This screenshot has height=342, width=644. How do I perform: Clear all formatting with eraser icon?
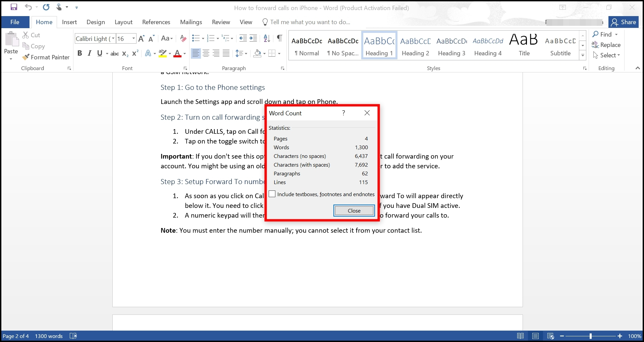click(183, 39)
